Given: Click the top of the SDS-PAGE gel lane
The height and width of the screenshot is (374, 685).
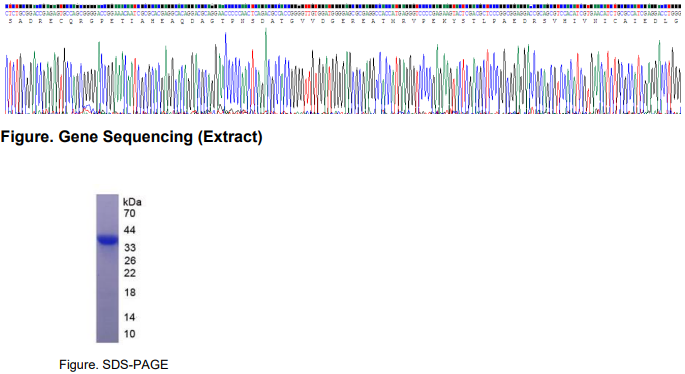Looking at the screenshot, I should pos(107,198).
